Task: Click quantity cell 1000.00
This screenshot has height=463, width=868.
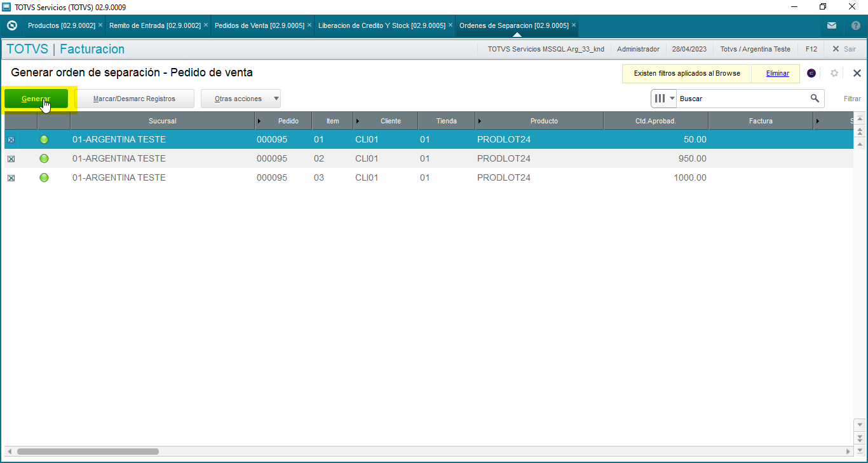Action: click(656, 177)
